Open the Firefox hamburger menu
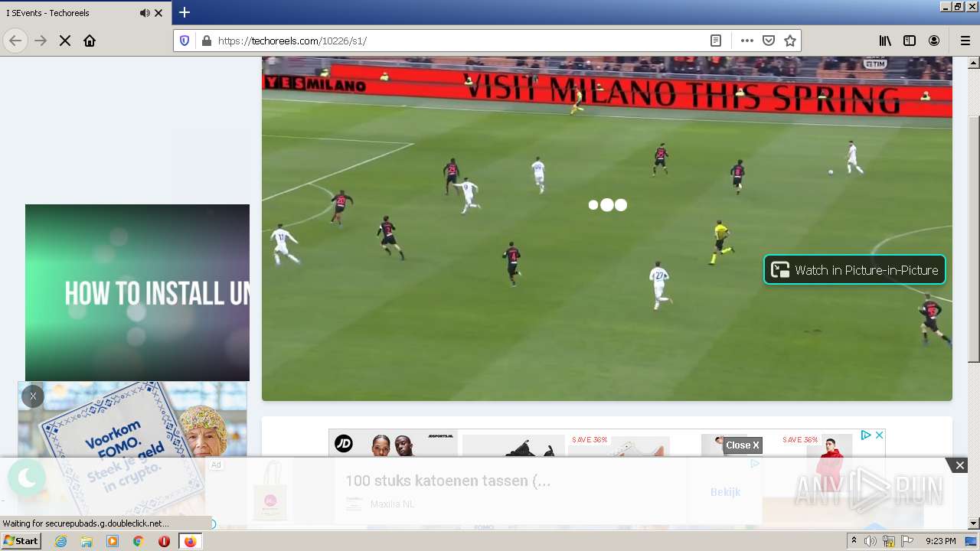Image resolution: width=980 pixels, height=551 pixels. [965, 41]
